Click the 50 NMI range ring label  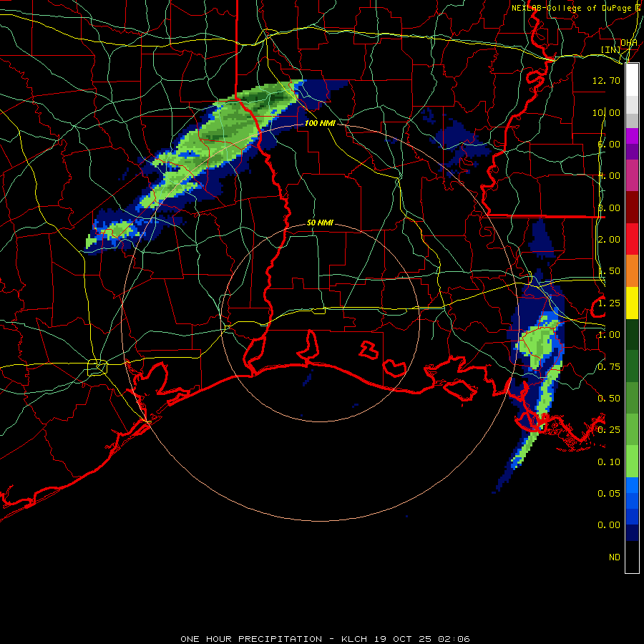coord(320,223)
